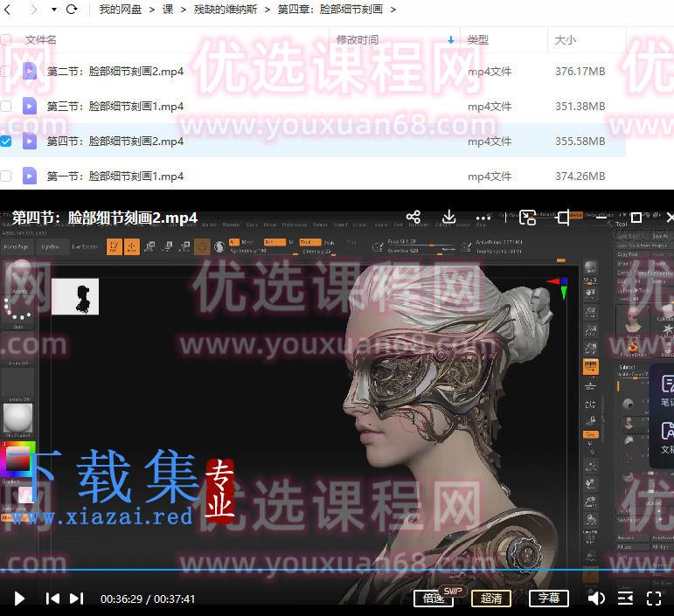
Task: Uncheck the box for 第四节:脸部细节刻画2.mp4
Action: tap(5, 141)
